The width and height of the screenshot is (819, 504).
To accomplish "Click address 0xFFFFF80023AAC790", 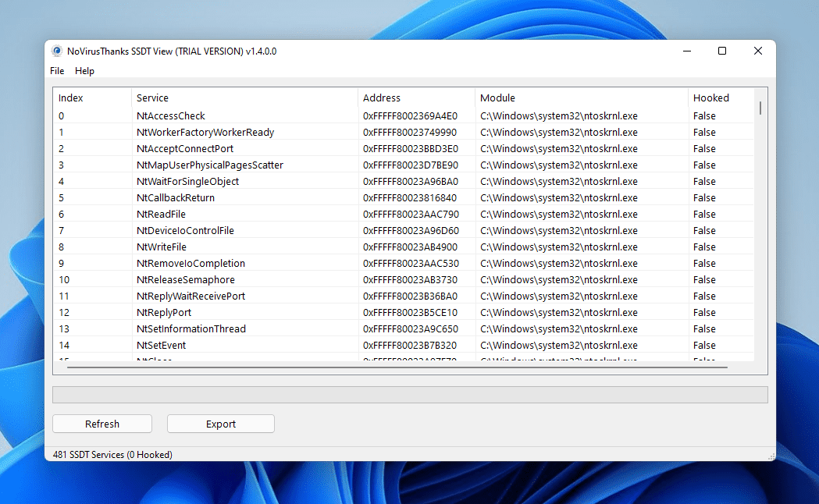I will [410, 214].
